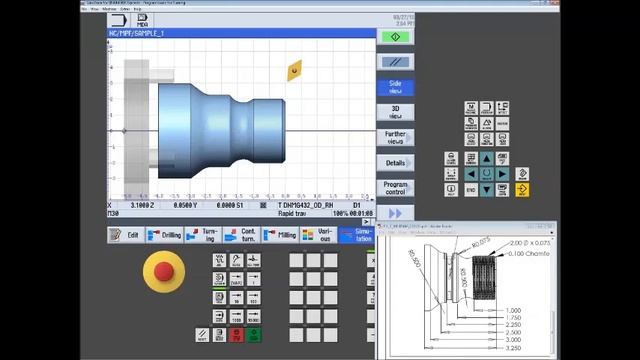The height and width of the screenshot is (360, 640).
Task: Open the Contour turning softkey
Action: click(242, 235)
